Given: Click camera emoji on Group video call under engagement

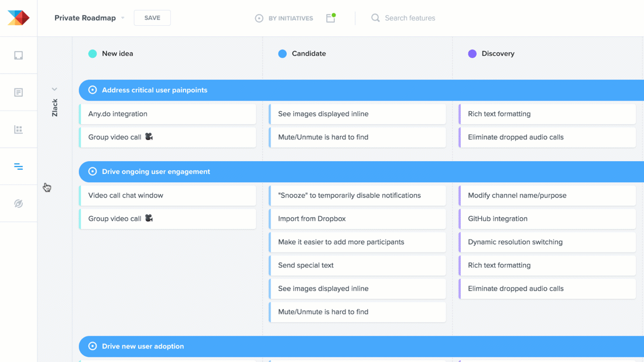Looking at the screenshot, I should point(149,218).
